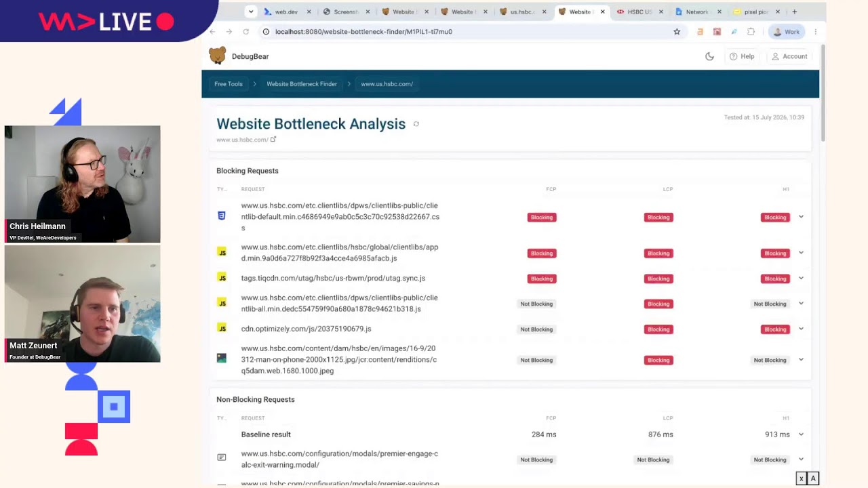This screenshot has height=488, width=868.
Task: Expand the Baseline result row
Action: [801, 434]
